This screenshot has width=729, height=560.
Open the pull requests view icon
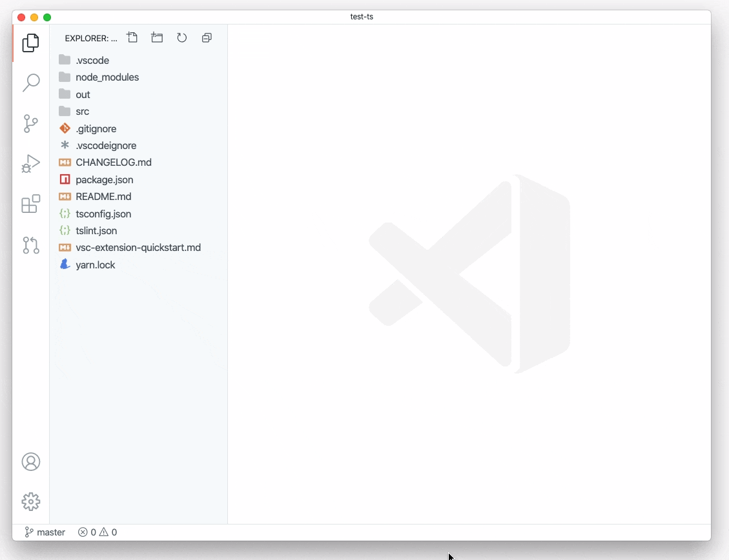click(30, 245)
